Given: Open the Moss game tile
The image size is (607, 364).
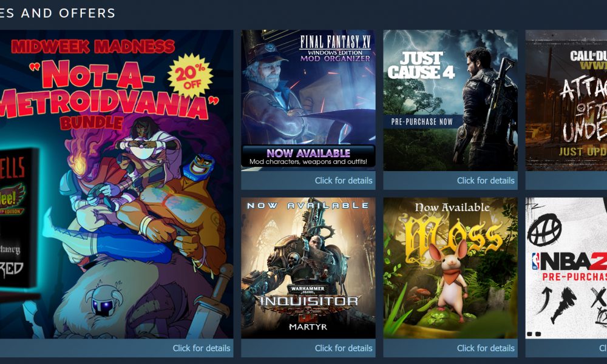Looking at the screenshot, I should tap(450, 268).
